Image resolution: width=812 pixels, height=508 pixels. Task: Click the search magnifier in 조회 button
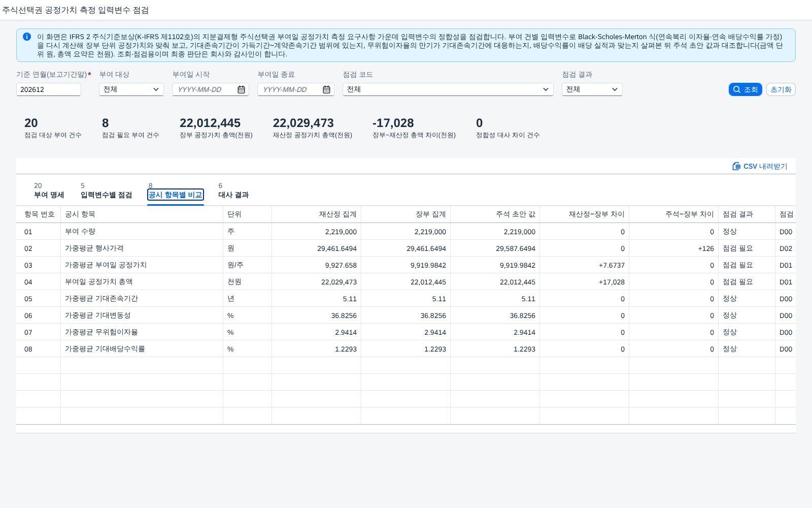pyautogui.click(x=737, y=89)
